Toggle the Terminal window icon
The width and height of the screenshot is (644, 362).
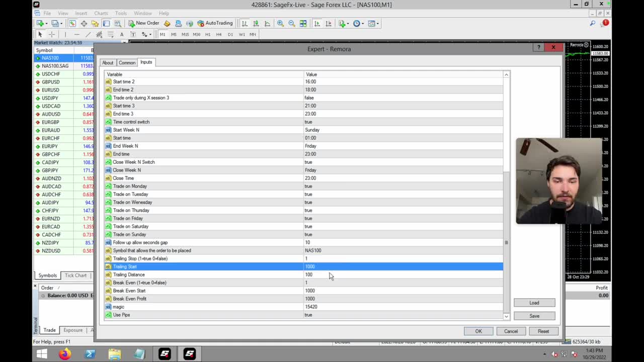click(106, 23)
